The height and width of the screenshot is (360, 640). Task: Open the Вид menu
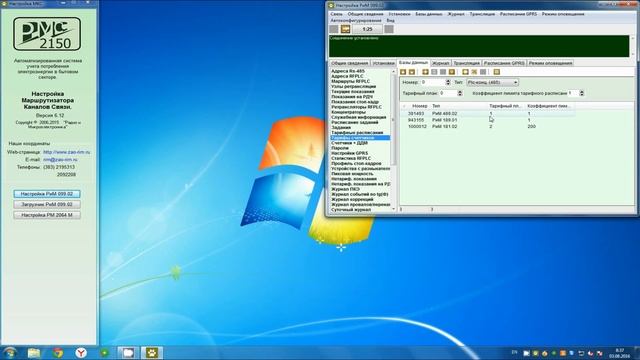(x=390, y=20)
